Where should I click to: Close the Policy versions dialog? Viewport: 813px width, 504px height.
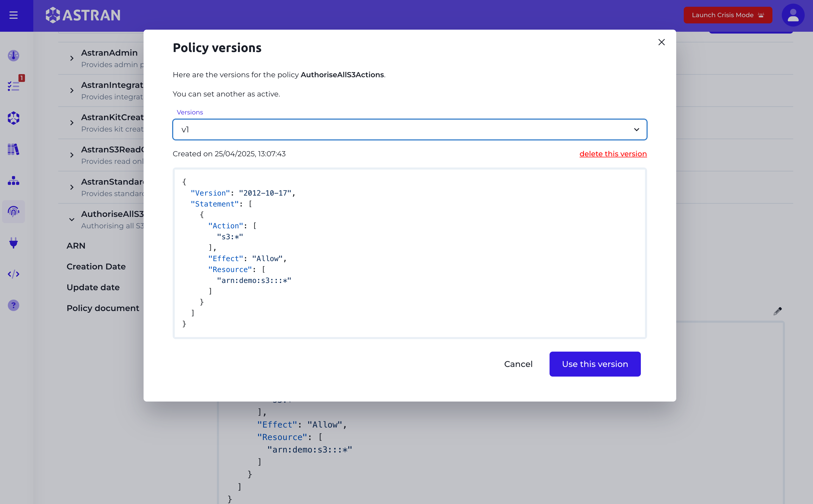[661, 42]
